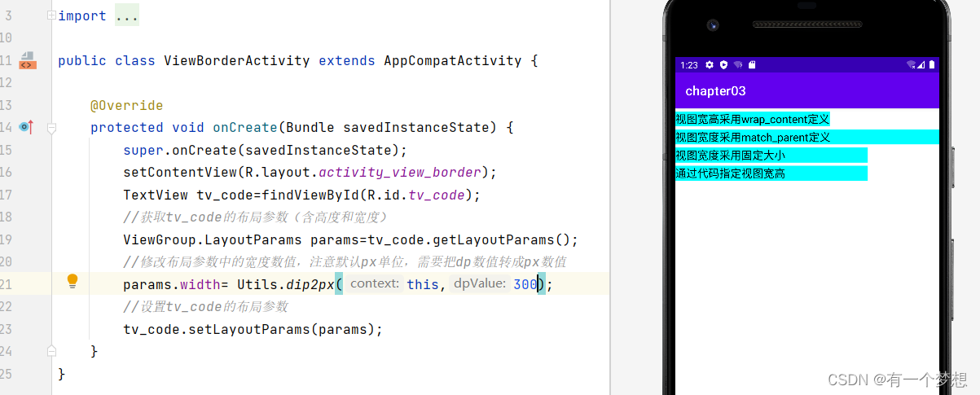
Task: Tap the shield icon in emulator status bar
Action: pyautogui.click(x=723, y=64)
